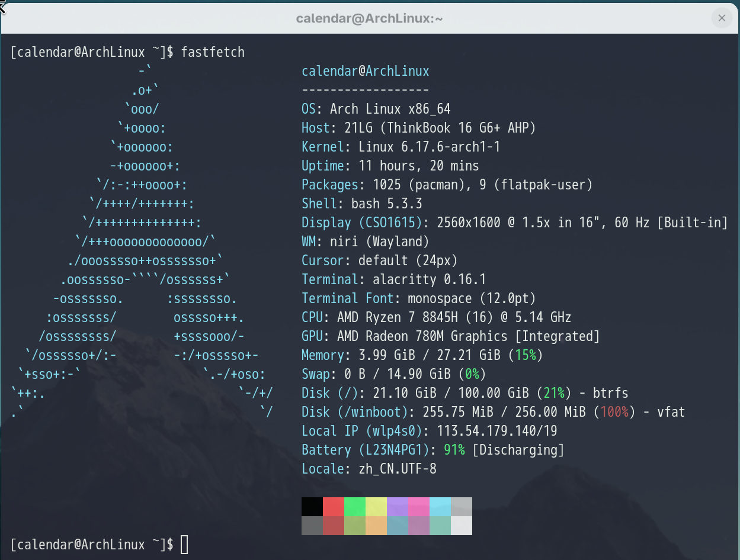The image size is (740, 560).
Task: Click the Shell: bash 5.3.3 line
Action: 362,204
